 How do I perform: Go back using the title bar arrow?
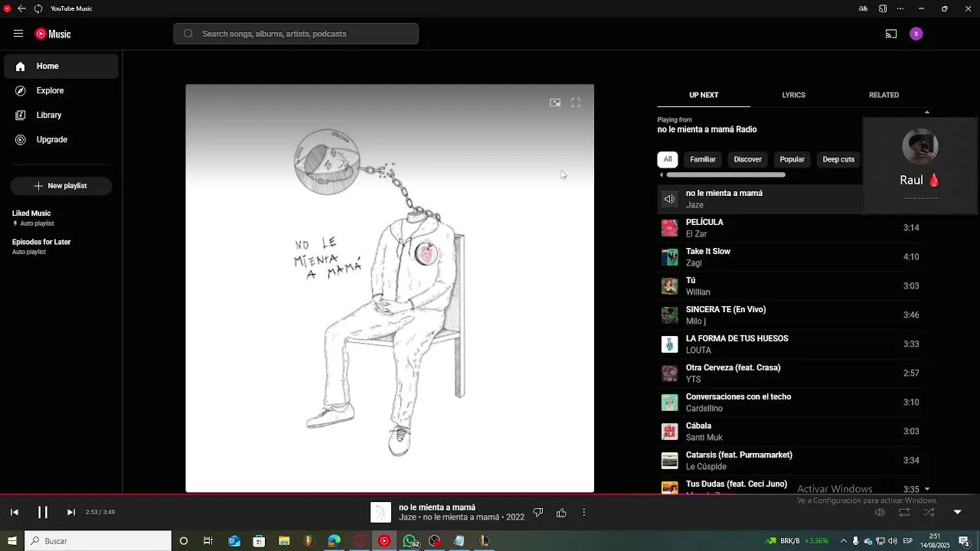coord(21,8)
